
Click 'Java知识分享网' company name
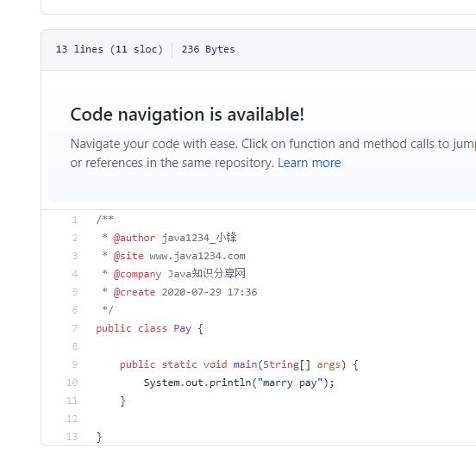pos(206,274)
